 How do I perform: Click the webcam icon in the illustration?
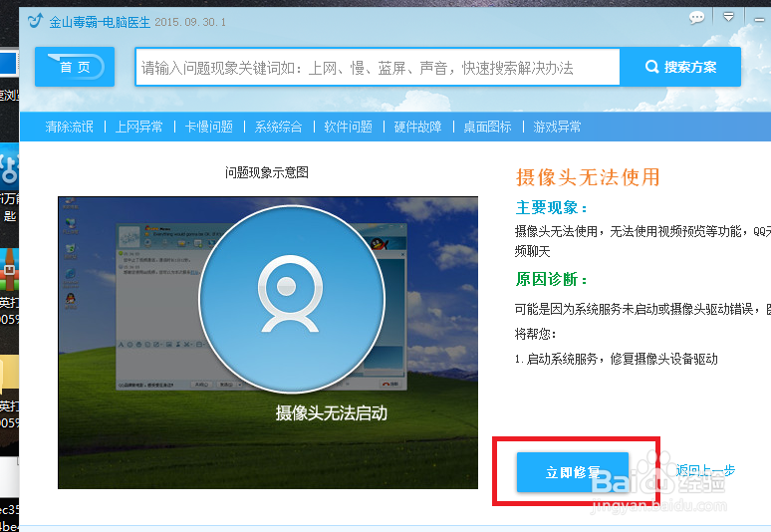(291, 294)
